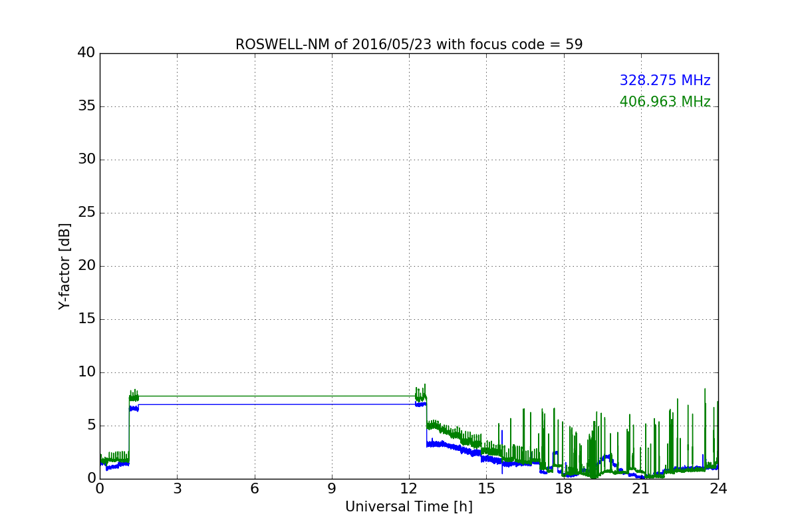Click the y-axis tick label '20'
The height and width of the screenshot is (532, 798).
[86, 266]
